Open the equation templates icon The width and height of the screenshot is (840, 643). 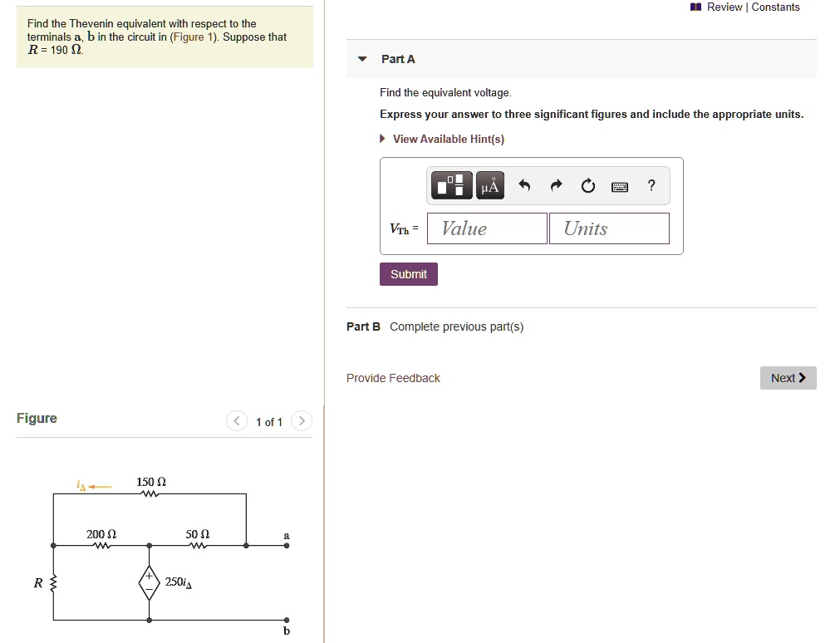(x=451, y=185)
